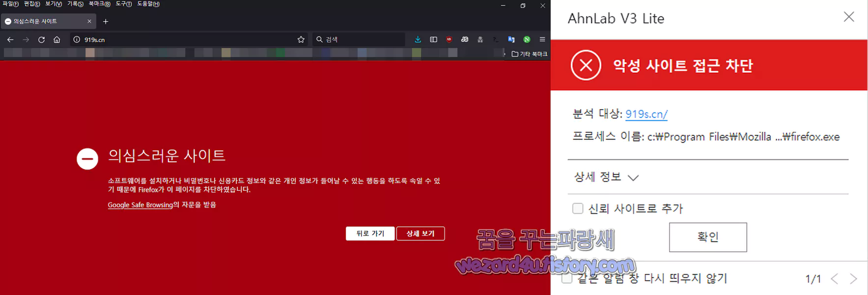Click the green N extension icon
This screenshot has width=868, height=295.
click(527, 39)
